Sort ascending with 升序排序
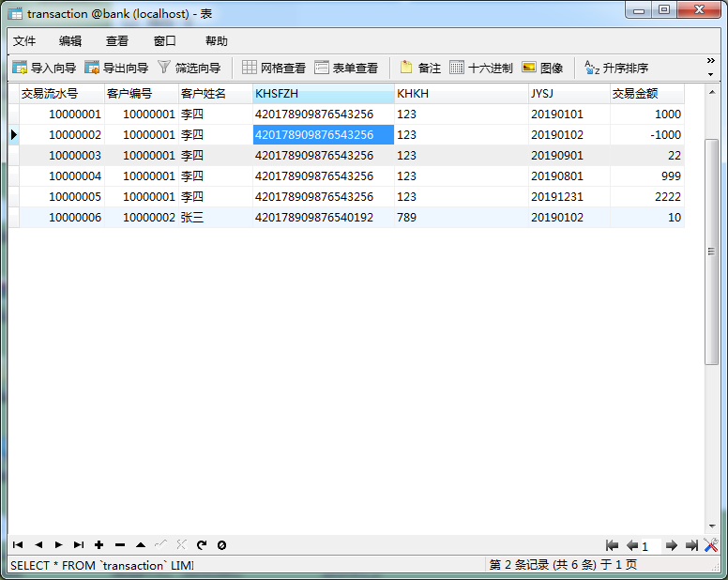The image size is (728, 580). (616, 68)
